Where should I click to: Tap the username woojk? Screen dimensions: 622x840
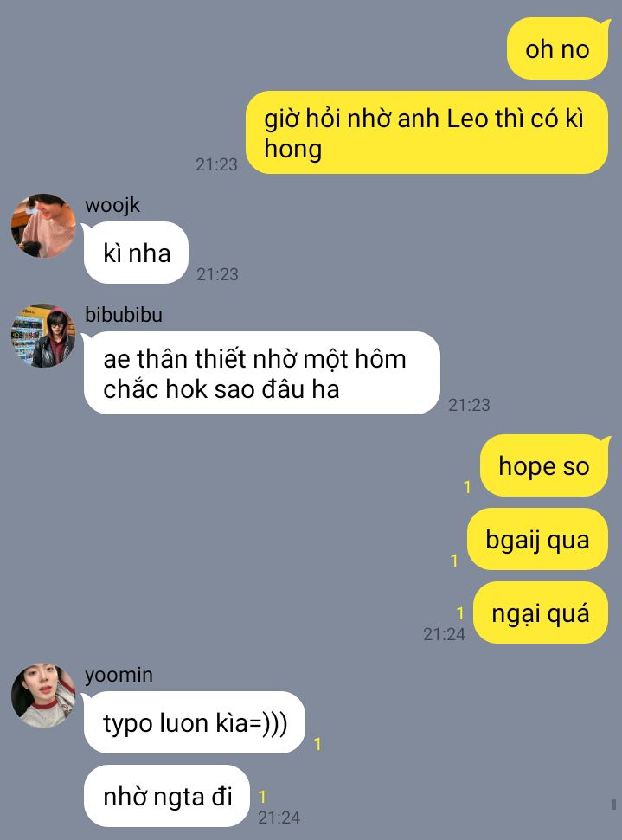click(x=112, y=205)
